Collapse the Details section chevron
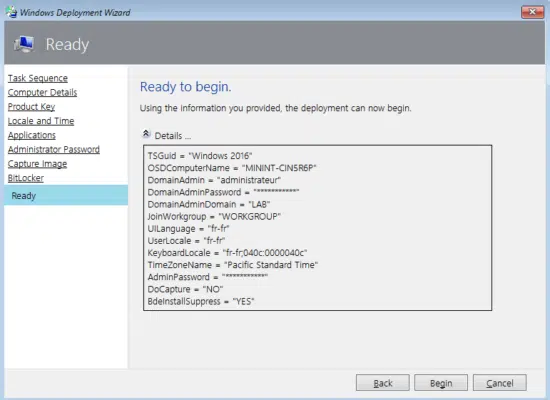The width and height of the screenshot is (550, 400). pos(146,134)
